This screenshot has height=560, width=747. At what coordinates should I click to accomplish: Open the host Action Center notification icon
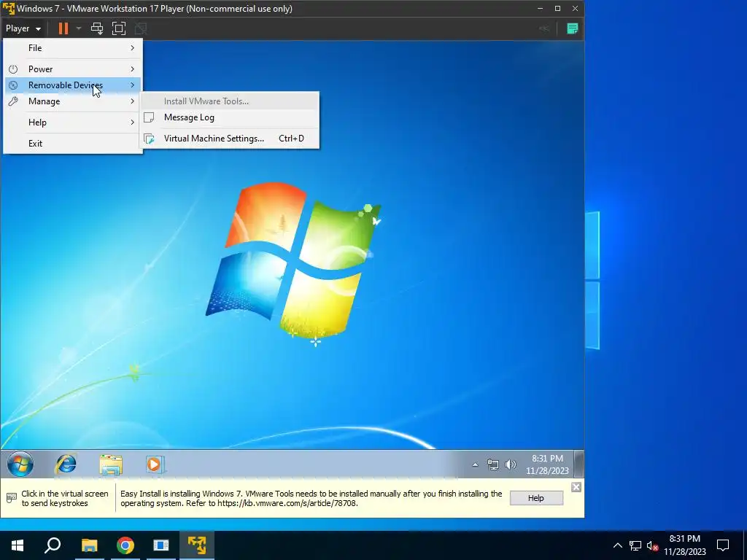(723, 545)
